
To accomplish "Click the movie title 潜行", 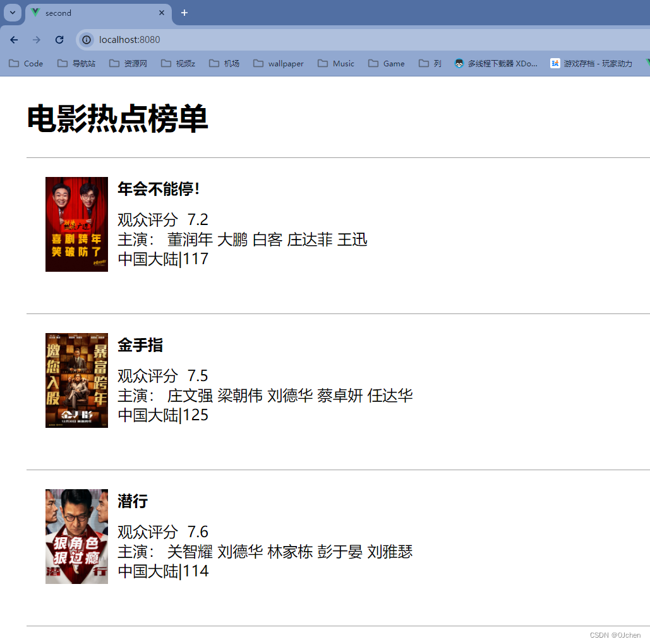I will pyautogui.click(x=133, y=501).
